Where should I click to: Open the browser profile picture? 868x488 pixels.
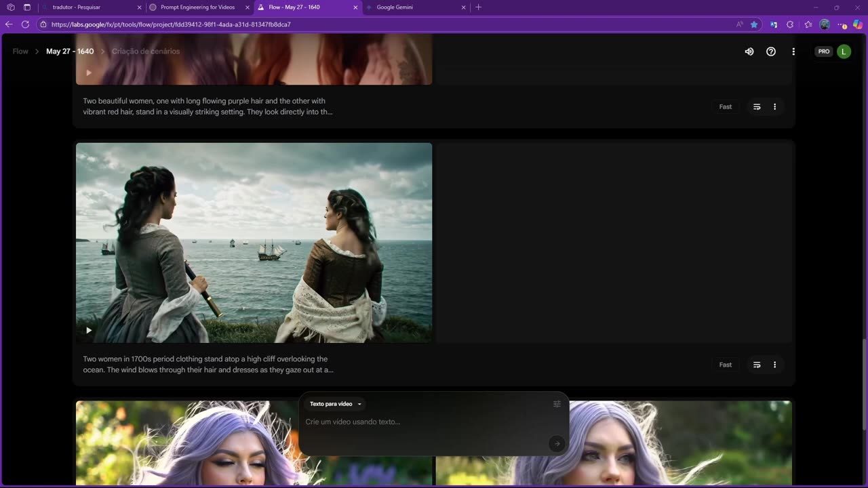point(825,24)
